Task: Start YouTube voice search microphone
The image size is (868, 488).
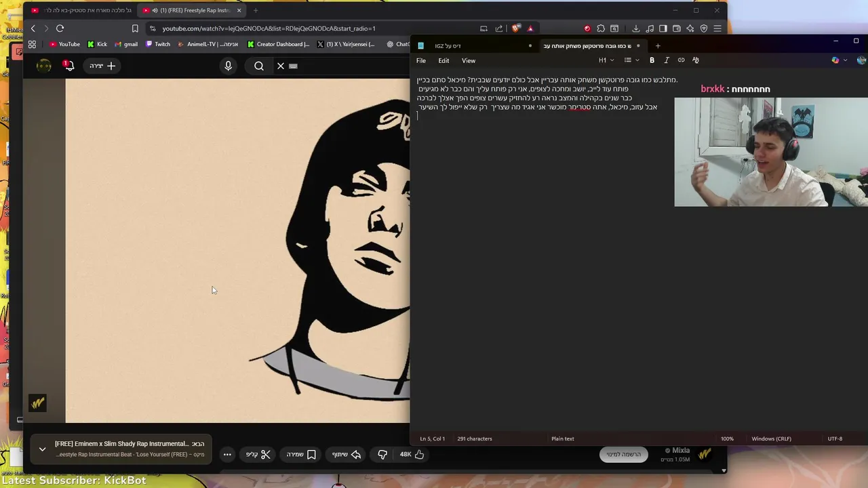Action: (x=228, y=66)
